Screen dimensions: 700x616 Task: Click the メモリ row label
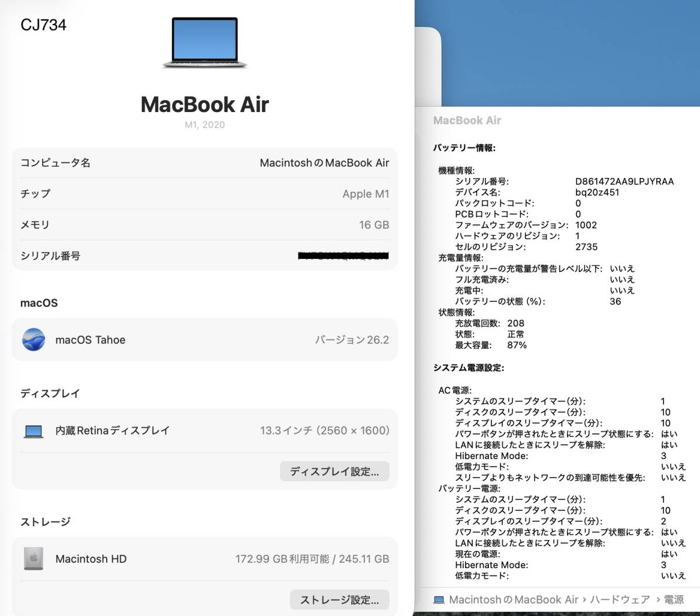coord(36,225)
